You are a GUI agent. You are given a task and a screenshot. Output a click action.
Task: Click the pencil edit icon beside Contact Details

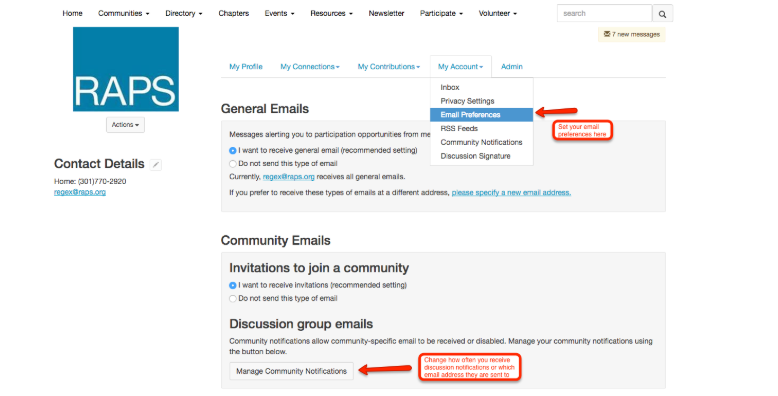156,165
